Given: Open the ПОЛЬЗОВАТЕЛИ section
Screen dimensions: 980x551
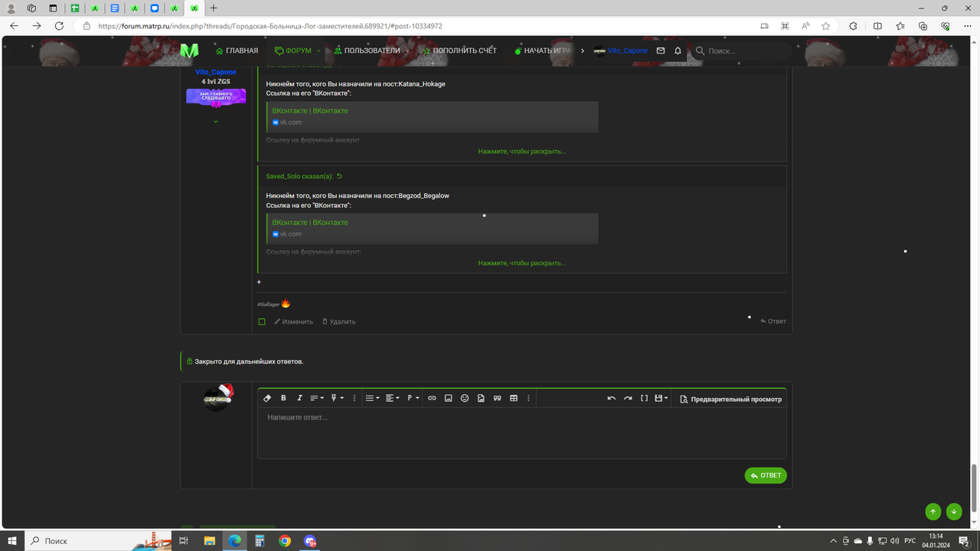Looking at the screenshot, I should [372, 51].
